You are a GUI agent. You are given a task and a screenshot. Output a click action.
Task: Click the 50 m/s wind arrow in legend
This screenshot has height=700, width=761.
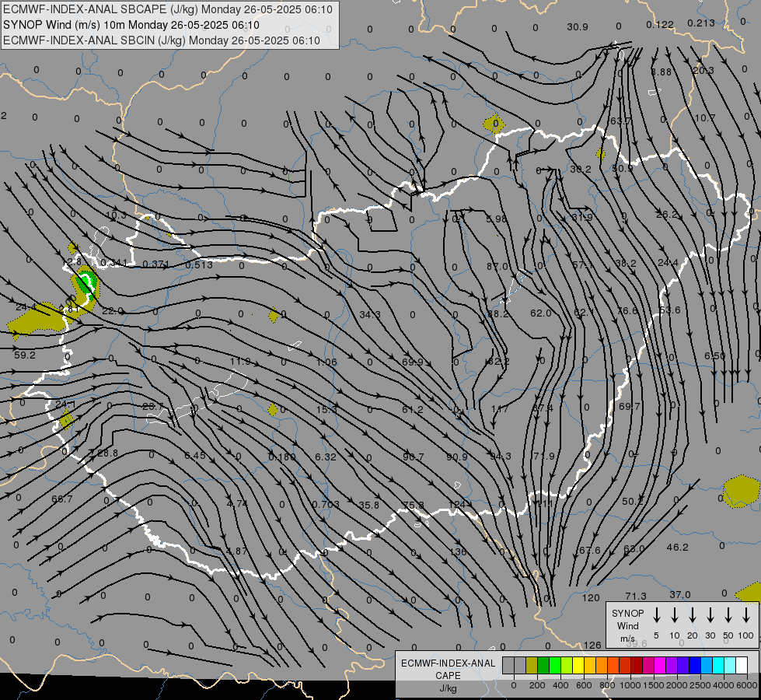[728, 615]
